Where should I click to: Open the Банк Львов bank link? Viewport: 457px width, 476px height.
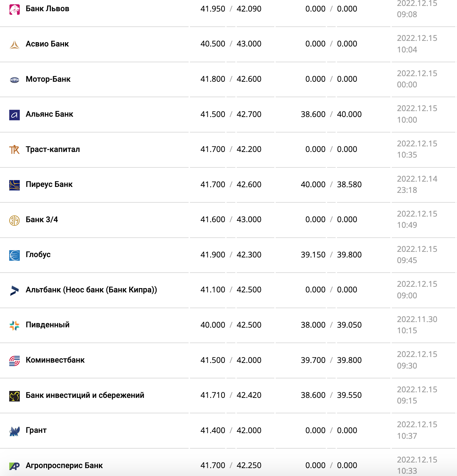point(47,9)
